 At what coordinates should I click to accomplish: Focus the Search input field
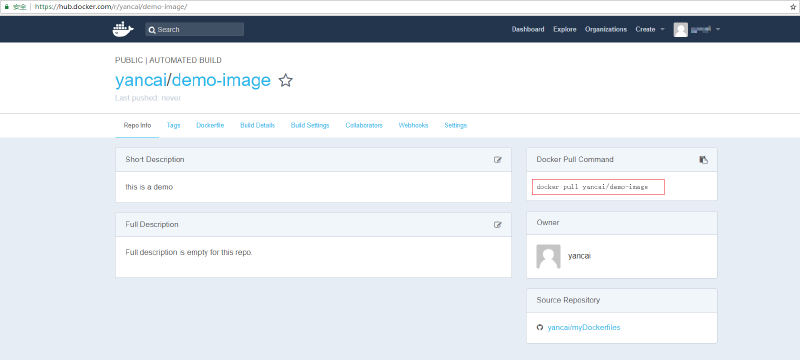[194, 30]
